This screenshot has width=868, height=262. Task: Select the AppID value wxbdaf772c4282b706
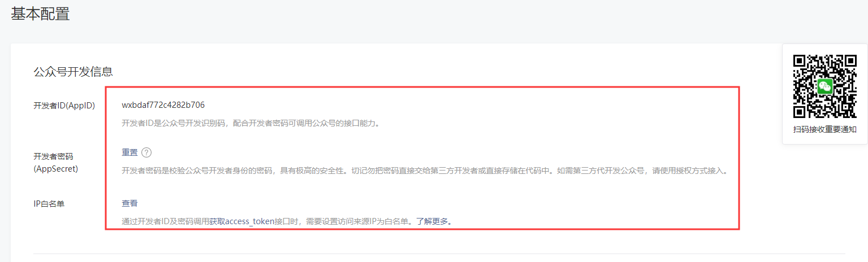coord(163,105)
